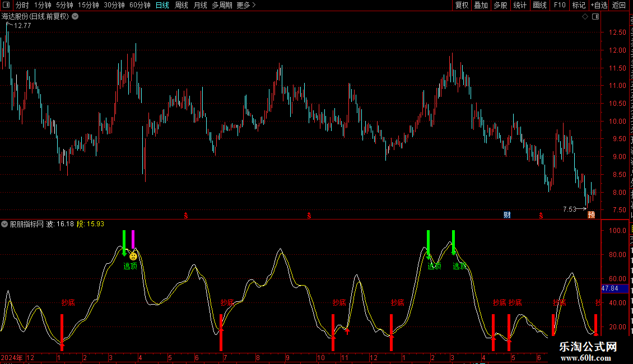Click the sidebar toggle icon at top-left

point(6,5)
